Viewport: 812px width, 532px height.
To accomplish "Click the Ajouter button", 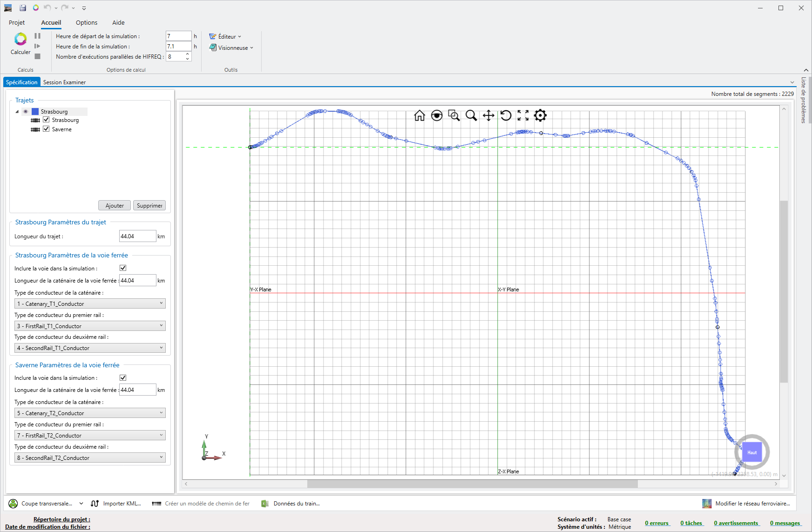I will pos(115,205).
